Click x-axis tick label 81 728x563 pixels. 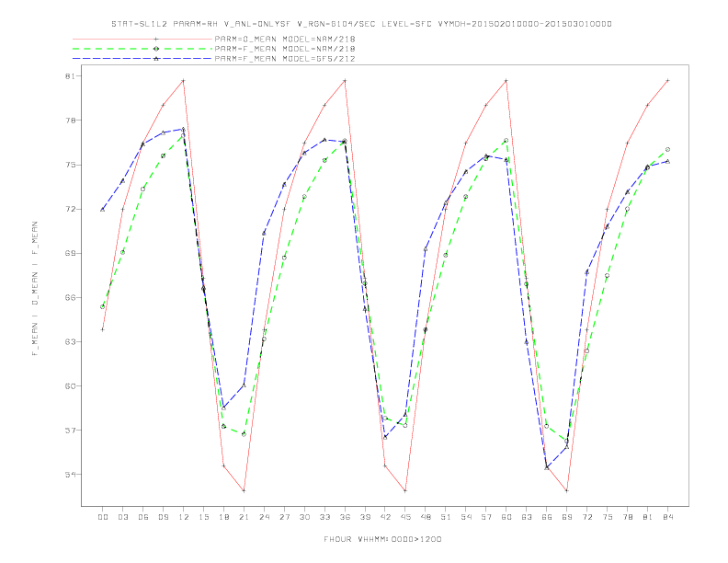click(x=648, y=517)
